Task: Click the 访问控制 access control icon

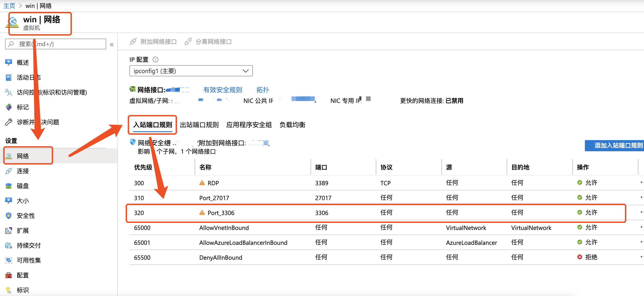Action: [x=9, y=92]
